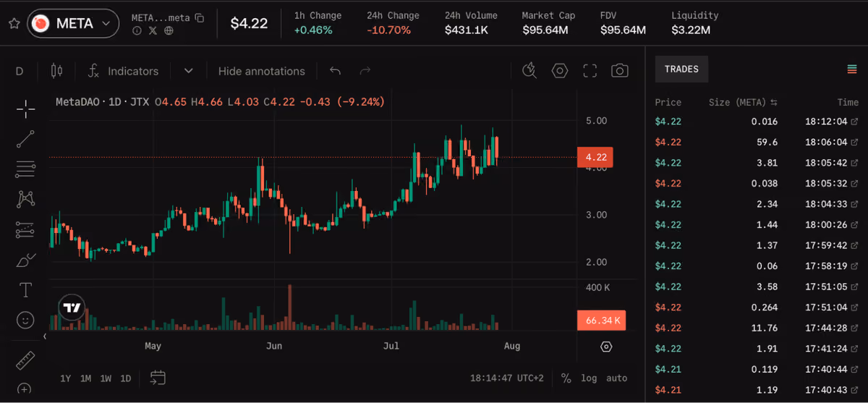The width and height of the screenshot is (868, 403).
Task: Open the website globe icon
Action: tap(169, 30)
